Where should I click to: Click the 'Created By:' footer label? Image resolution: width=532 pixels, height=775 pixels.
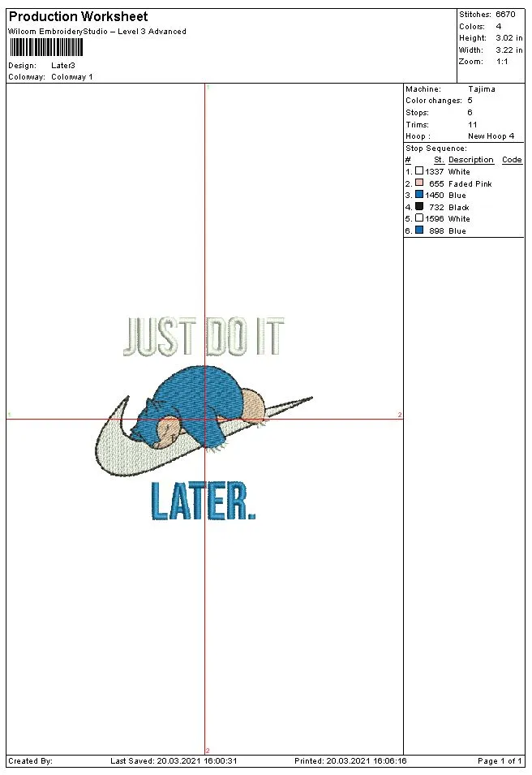coord(30,760)
